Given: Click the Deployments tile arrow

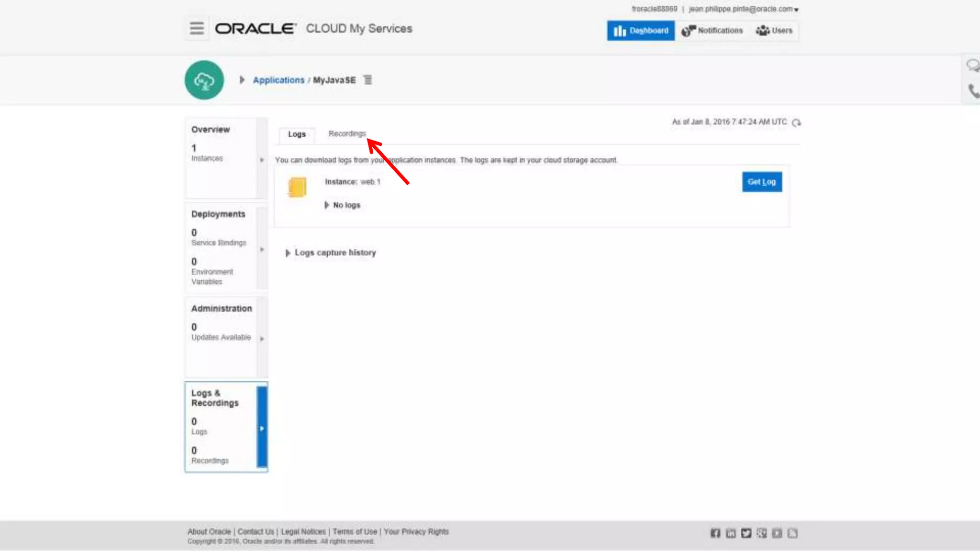Looking at the screenshot, I should point(262,249).
